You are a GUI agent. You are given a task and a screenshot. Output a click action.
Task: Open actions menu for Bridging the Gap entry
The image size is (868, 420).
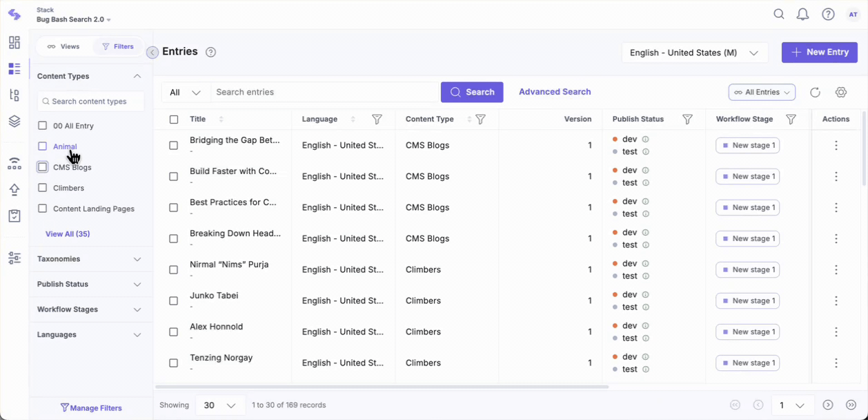(836, 146)
